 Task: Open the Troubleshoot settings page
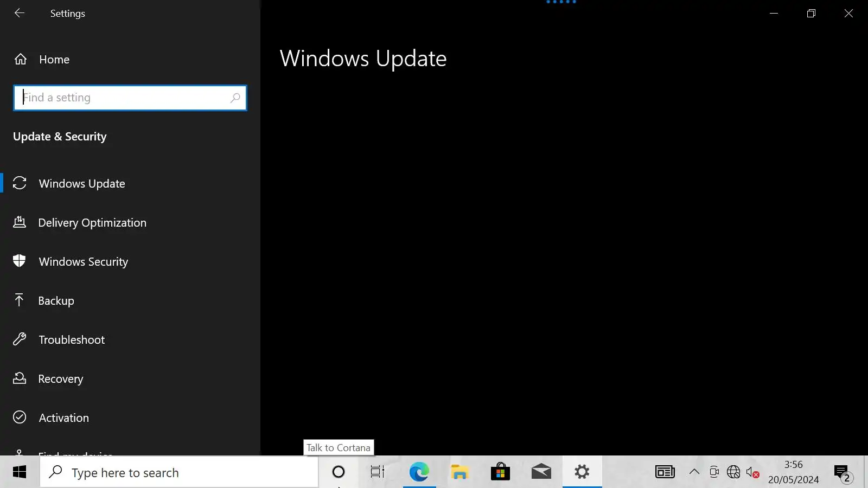130,340
